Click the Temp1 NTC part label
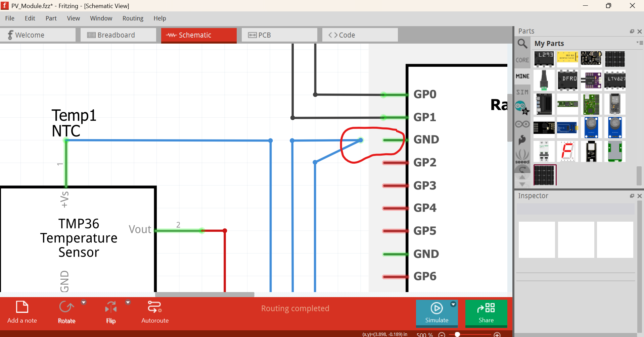The image size is (644, 337). click(x=74, y=123)
